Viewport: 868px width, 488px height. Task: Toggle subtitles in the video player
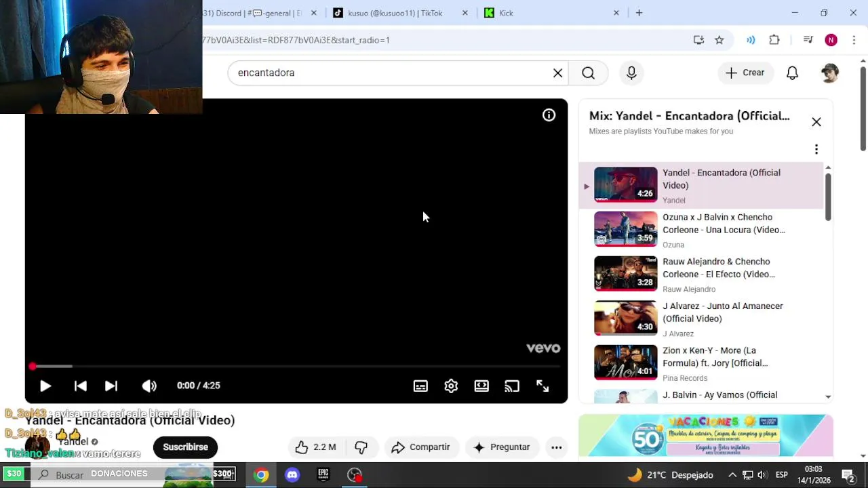420,386
